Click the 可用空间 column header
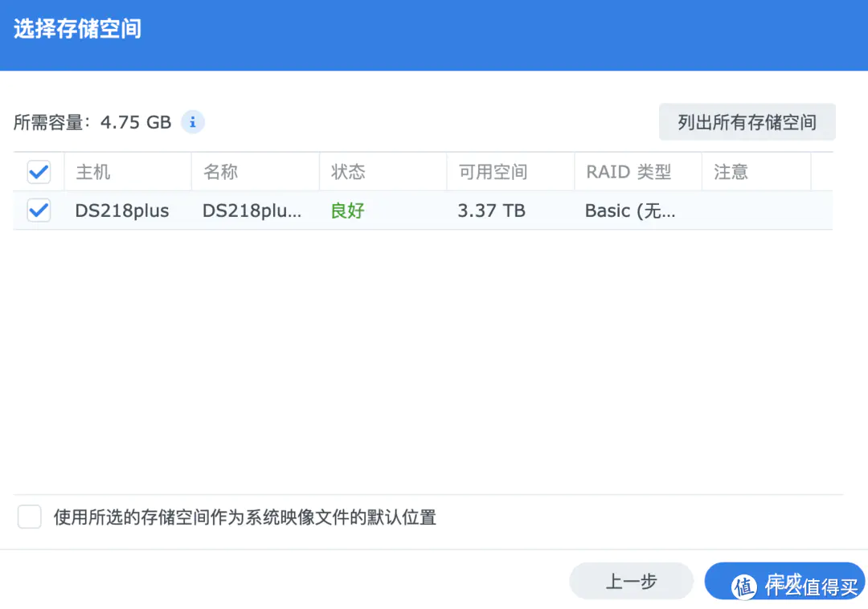 point(493,172)
